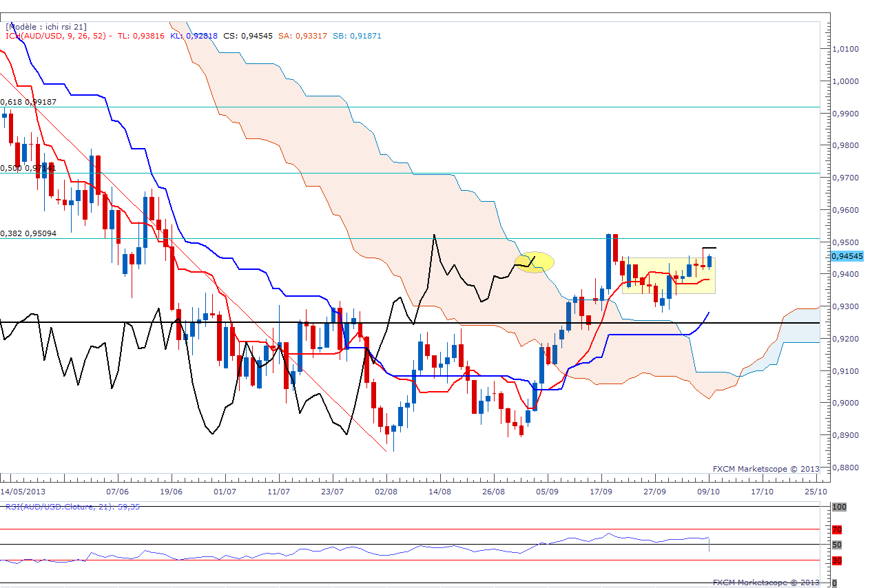Click the 0,9200 price axis label
Image resolution: width=870 pixels, height=588 pixels.
(846, 339)
